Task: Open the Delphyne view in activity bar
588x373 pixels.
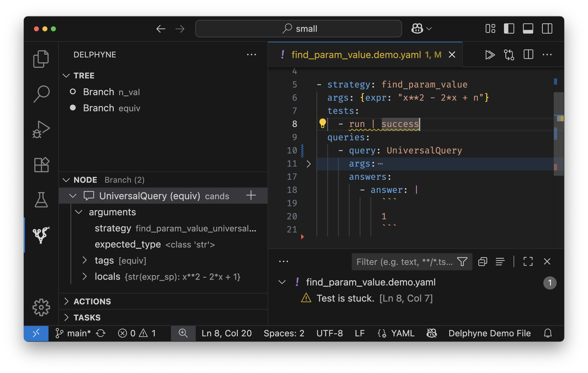Action: point(41,235)
